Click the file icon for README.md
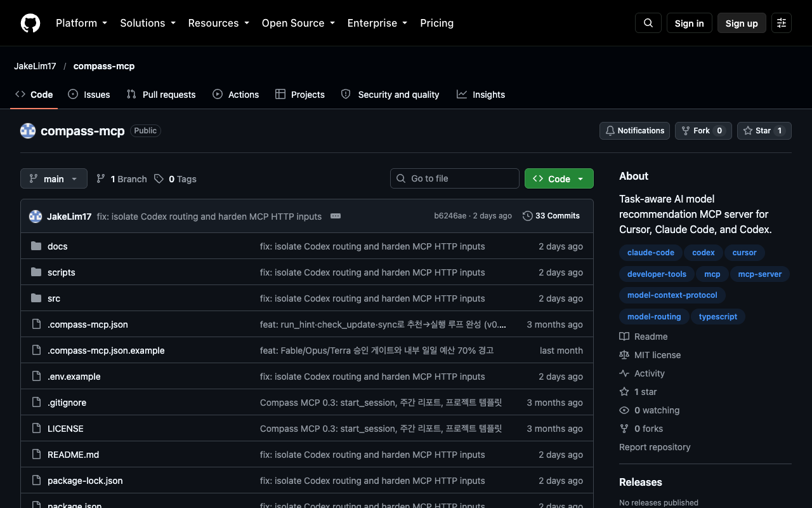 [x=36, y=455]
